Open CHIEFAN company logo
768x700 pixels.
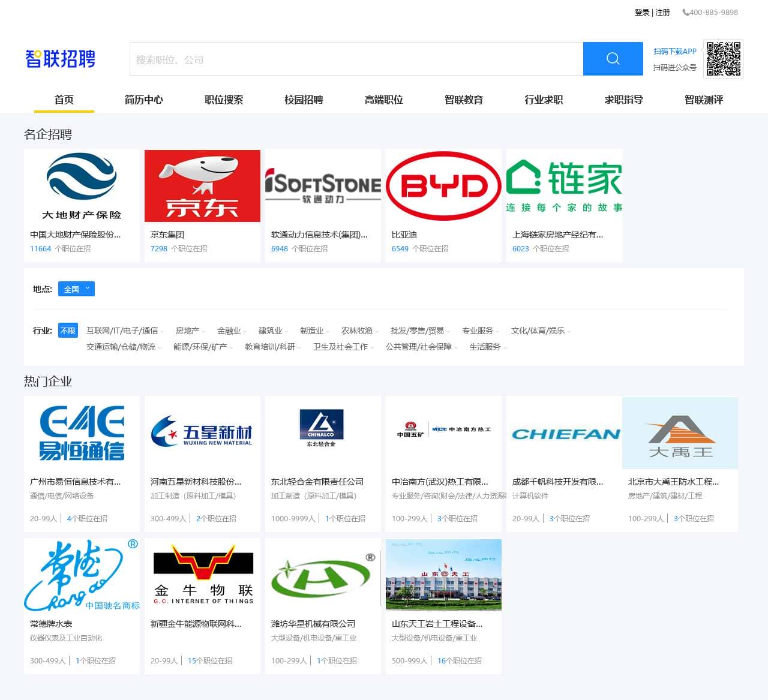click(x=564, y=432)
